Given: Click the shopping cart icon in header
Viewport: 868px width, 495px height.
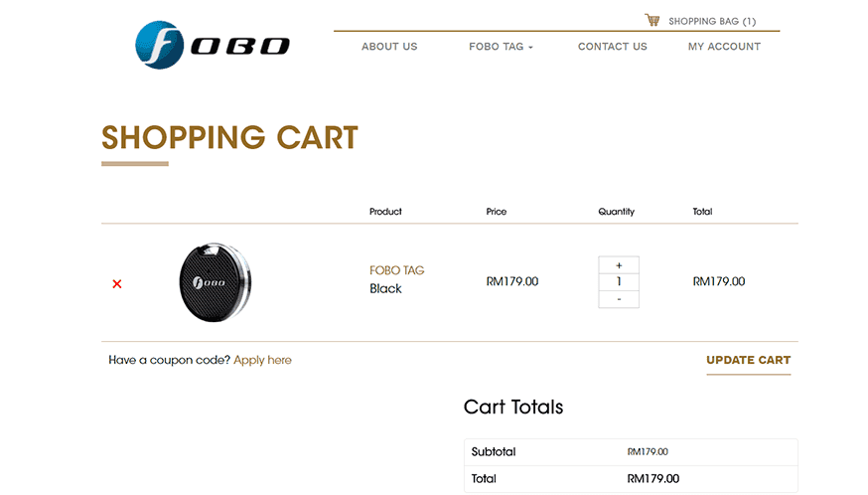Looking at the screenshot, I should coord(651,20).
